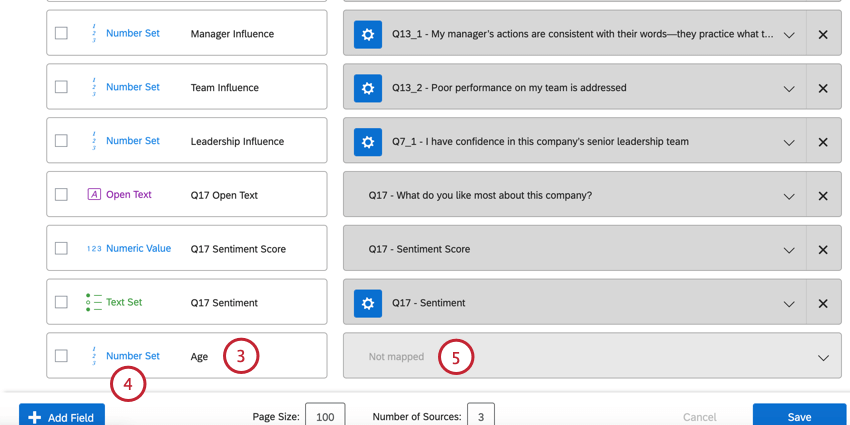Remove the Q17 Sentiment Score mapping
Screen dimensions: 850x425
coord(823,250)
